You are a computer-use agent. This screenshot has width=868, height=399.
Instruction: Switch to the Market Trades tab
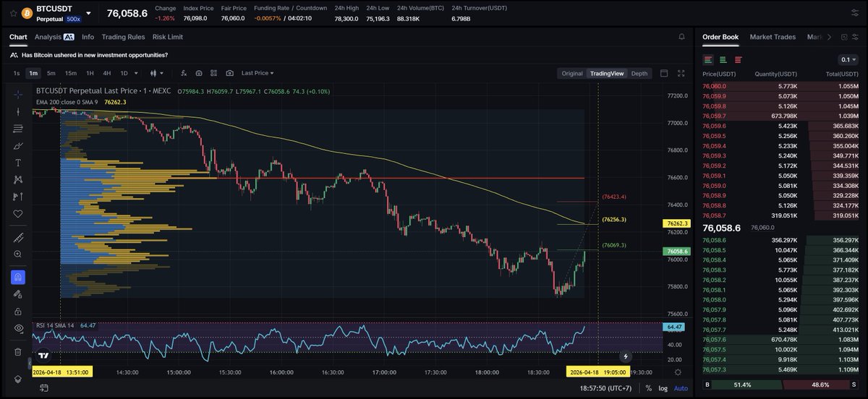click(773, 37)
